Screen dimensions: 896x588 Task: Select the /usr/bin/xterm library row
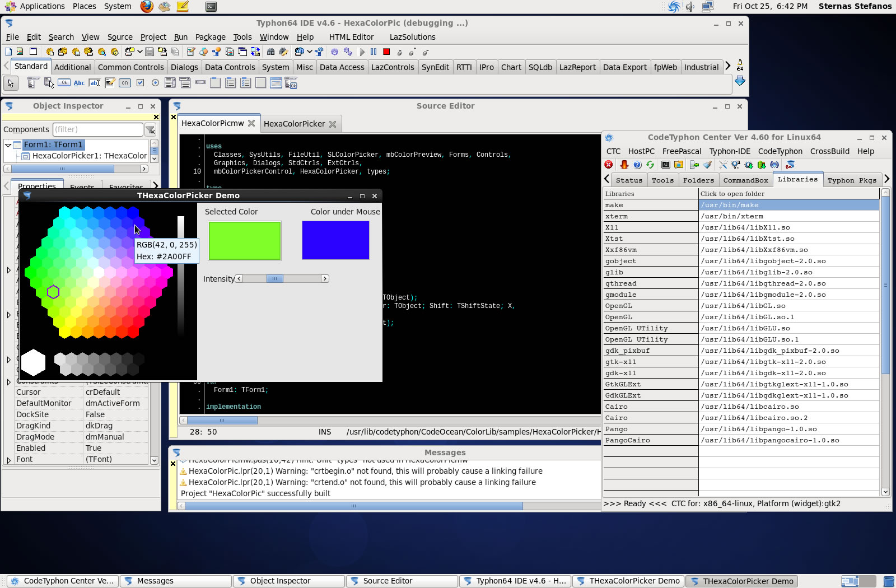(x=789, y=216)
